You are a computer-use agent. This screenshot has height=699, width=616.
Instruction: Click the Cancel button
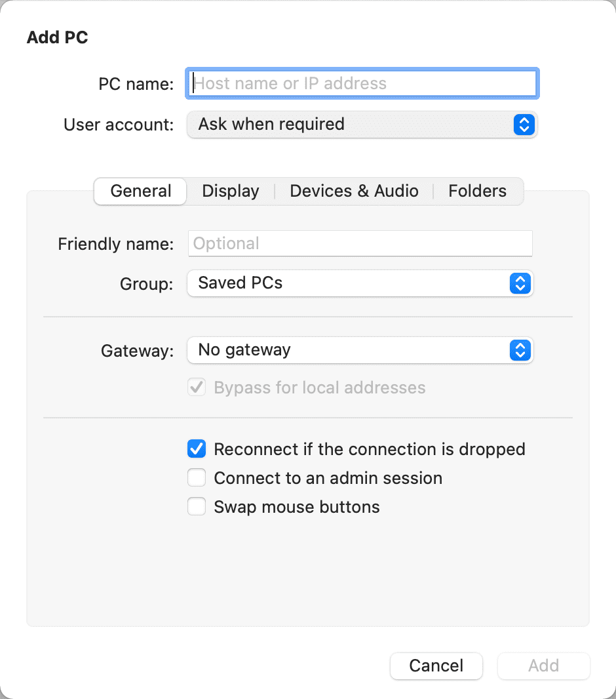point(436,666)
